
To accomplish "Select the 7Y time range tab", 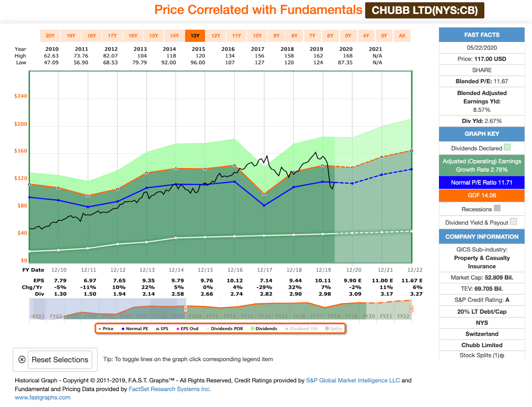I will [x=312, y=36].
